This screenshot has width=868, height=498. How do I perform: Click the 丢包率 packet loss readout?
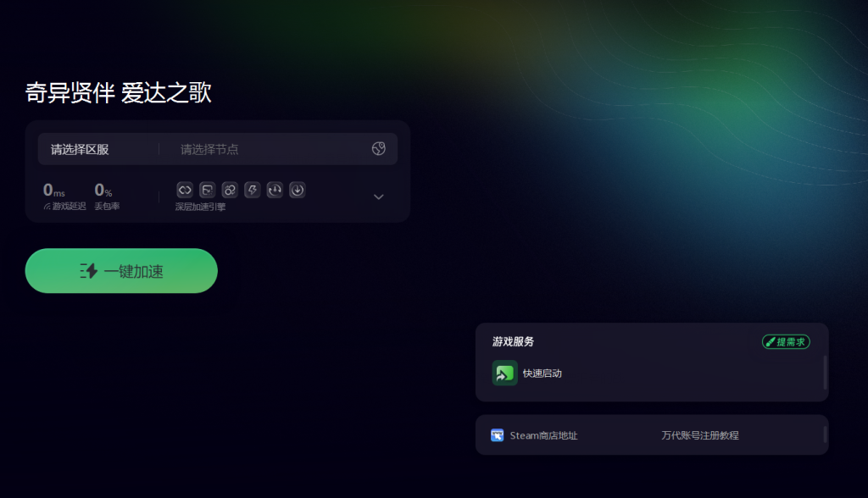[x=107, y=196]
